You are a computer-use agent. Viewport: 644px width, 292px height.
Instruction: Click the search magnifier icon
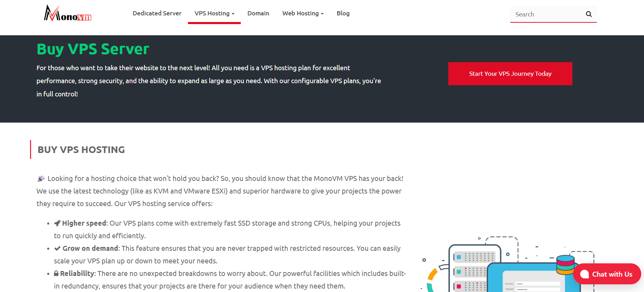click(x=589, y=14)
